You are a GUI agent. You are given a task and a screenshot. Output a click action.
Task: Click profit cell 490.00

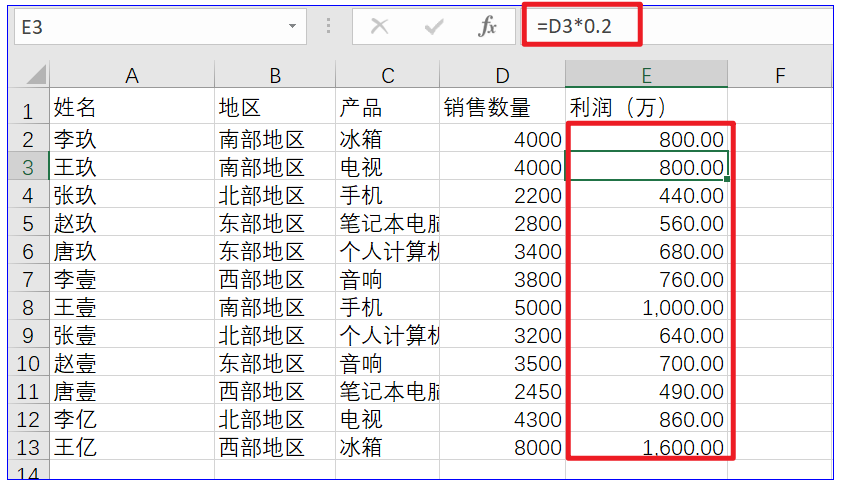[646, 391]
